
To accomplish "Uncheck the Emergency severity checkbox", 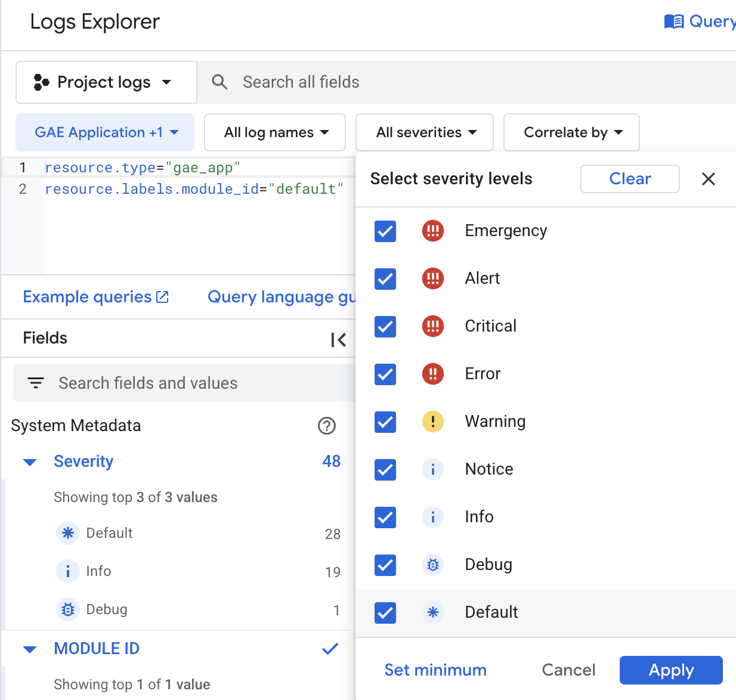I will click(x=385, y=231).
